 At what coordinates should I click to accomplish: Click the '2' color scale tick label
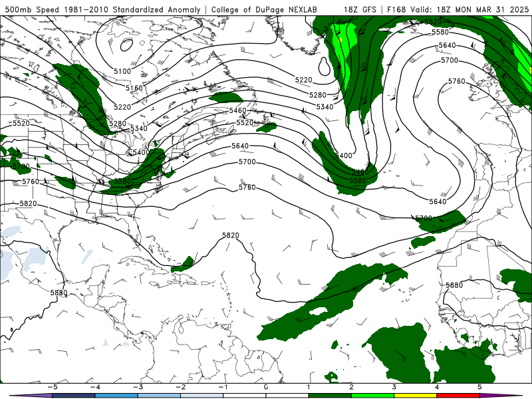pos(352,387)
